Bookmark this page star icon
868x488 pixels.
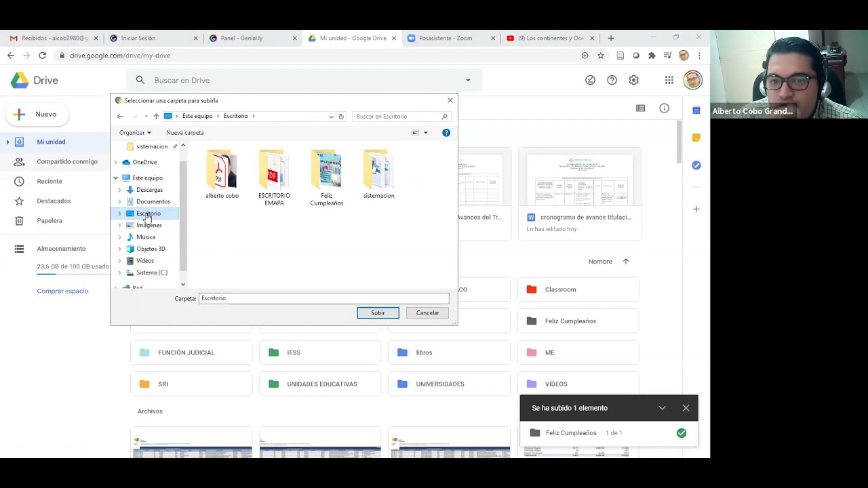point(600,56)
